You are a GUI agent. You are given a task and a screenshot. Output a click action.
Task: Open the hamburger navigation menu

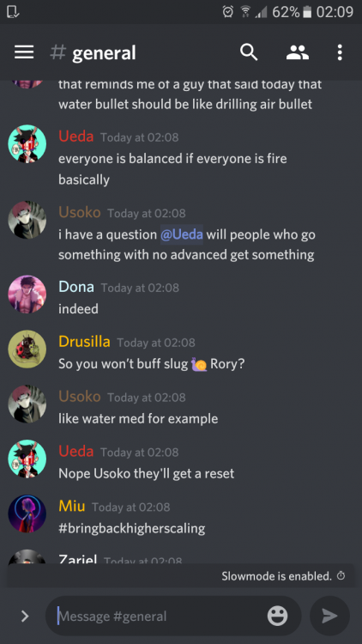click(24, 52)
